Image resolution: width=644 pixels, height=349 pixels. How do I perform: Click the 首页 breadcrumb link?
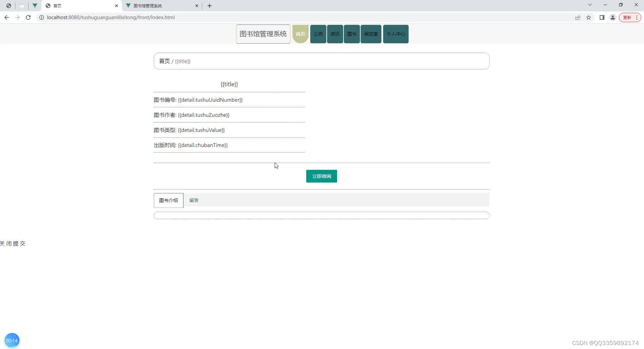click(165, 61)
